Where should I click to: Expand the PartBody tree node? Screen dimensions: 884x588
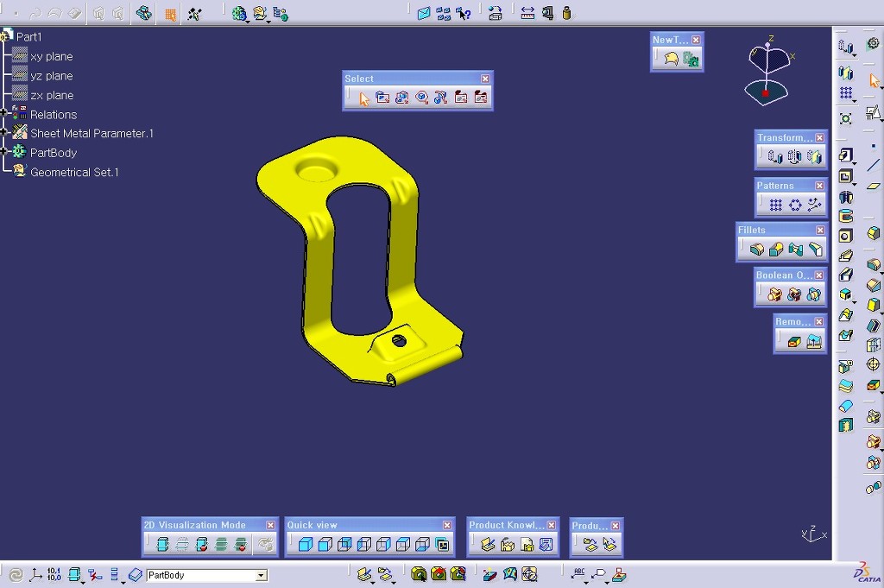coord(4,152)
